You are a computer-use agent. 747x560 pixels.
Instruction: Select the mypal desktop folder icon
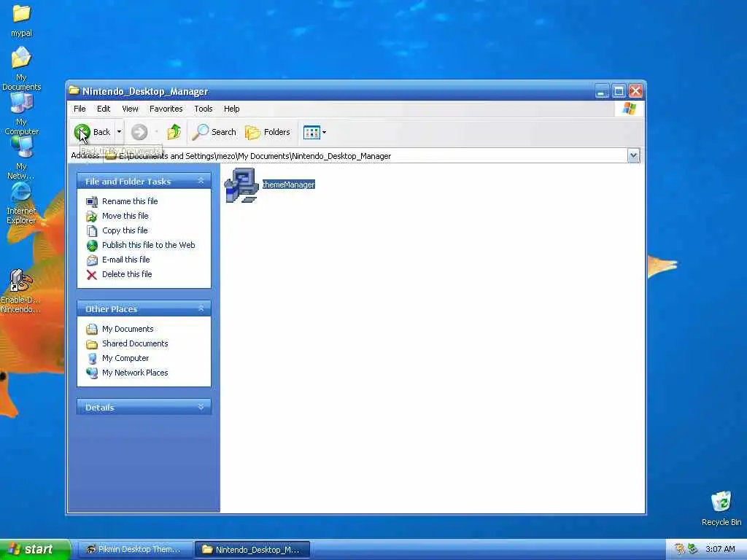(x=21, y=15)
